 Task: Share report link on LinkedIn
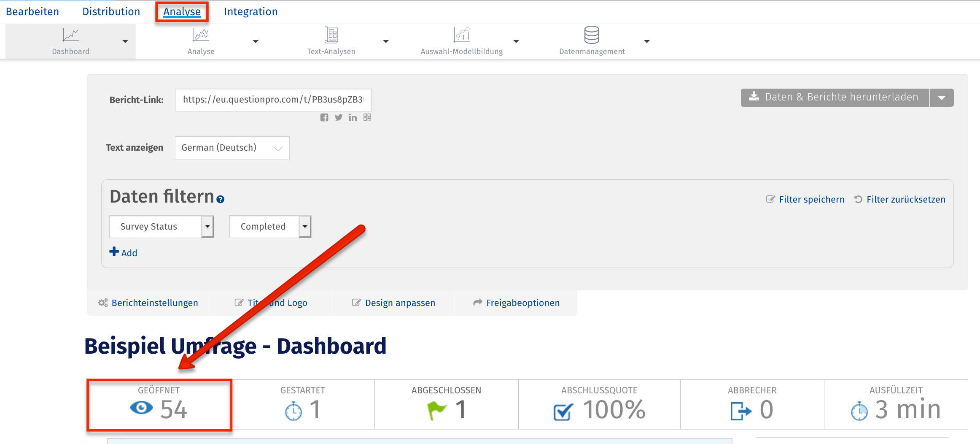coord(353,118)
